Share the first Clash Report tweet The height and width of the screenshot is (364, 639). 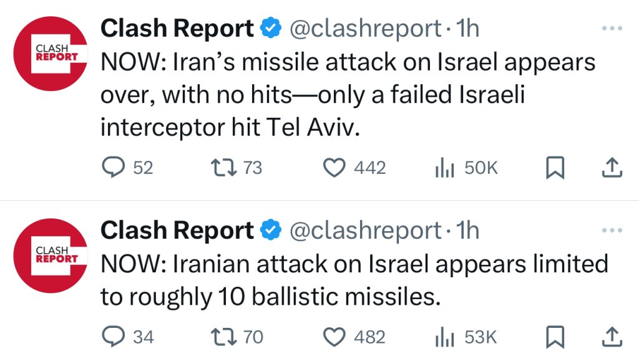(x=612, y=167)
